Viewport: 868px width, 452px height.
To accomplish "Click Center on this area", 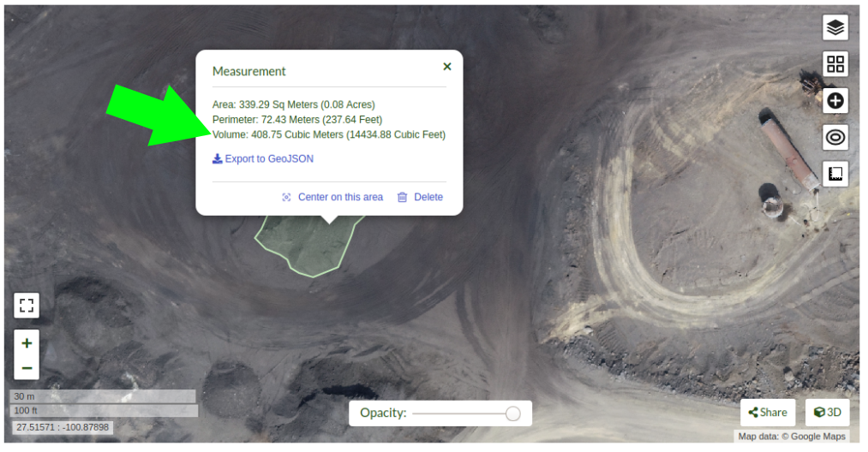I will pos(340,197).
